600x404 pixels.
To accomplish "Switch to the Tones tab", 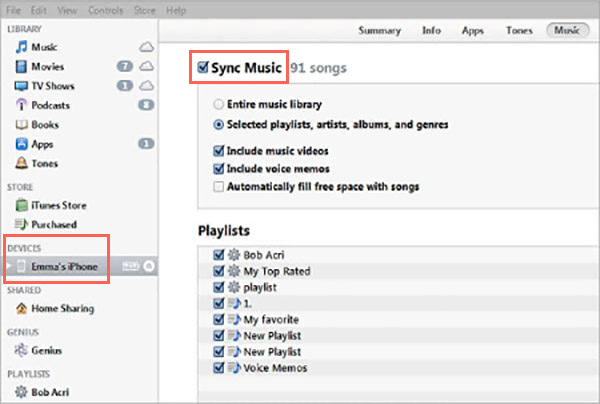I will pos(519,31).
